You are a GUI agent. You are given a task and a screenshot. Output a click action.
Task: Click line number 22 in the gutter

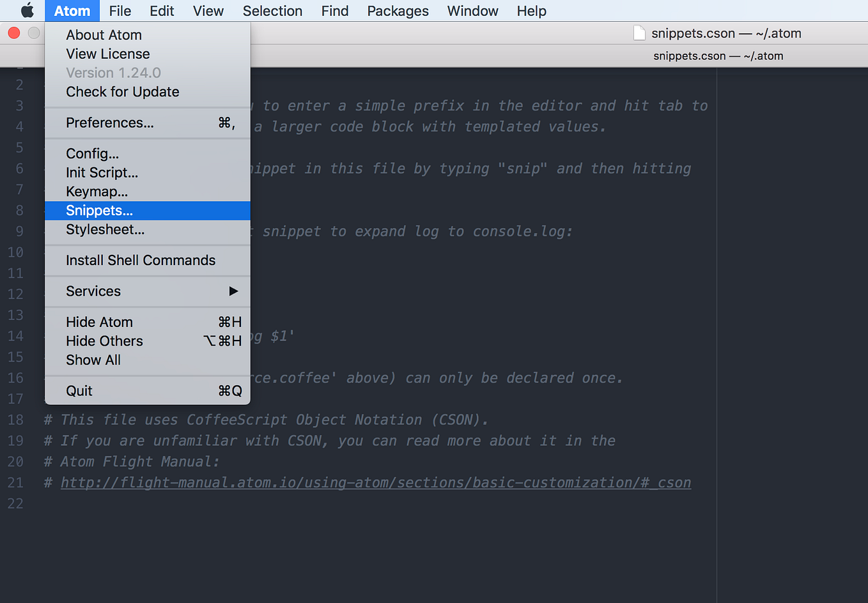[x=16, y=503]
